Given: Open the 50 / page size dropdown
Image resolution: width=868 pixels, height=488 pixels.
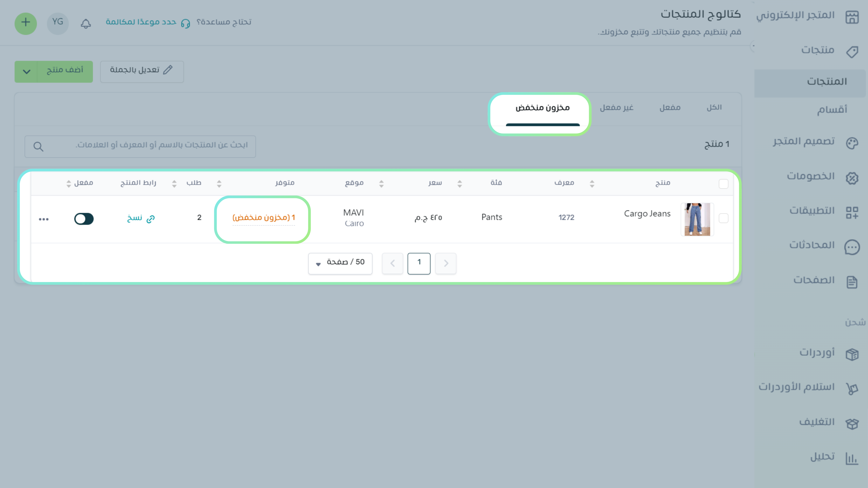Looking at the screenshot, I should 340,263.
